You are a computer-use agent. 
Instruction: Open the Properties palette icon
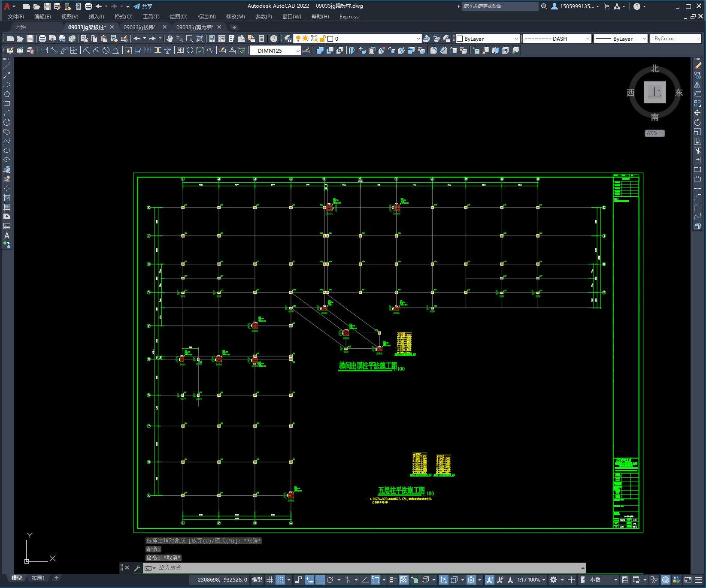(212, 39)
